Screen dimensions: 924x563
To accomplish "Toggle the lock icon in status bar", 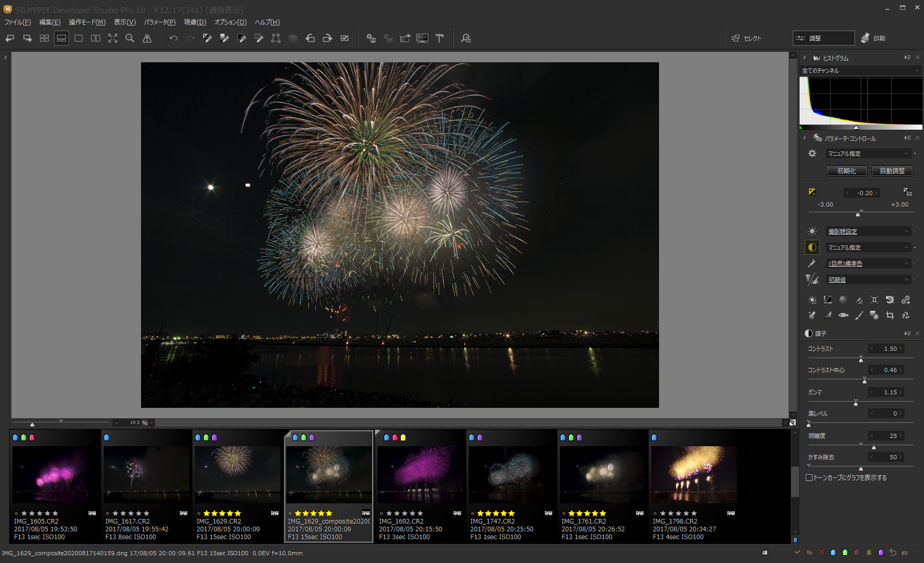I will pos(905,553).
